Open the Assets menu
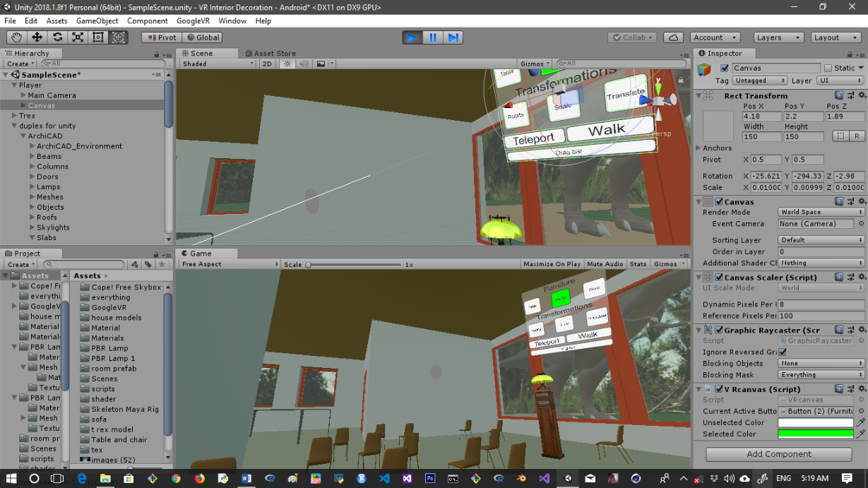This screenshot has width=868, height=488. tap(57, 21)
